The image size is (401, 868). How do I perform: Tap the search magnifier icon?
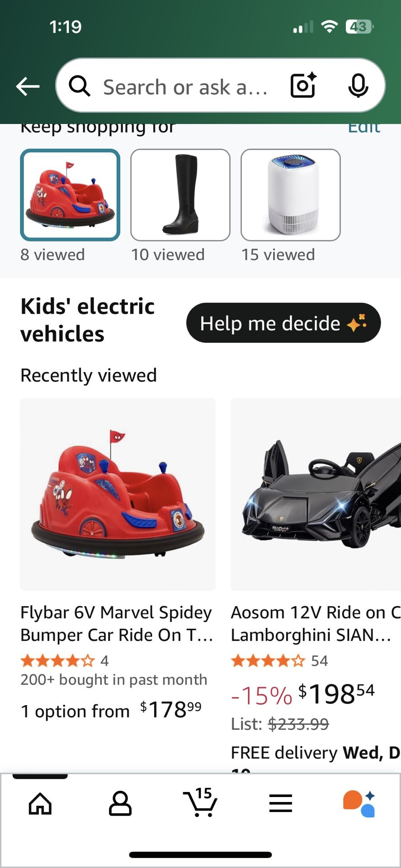80,86
